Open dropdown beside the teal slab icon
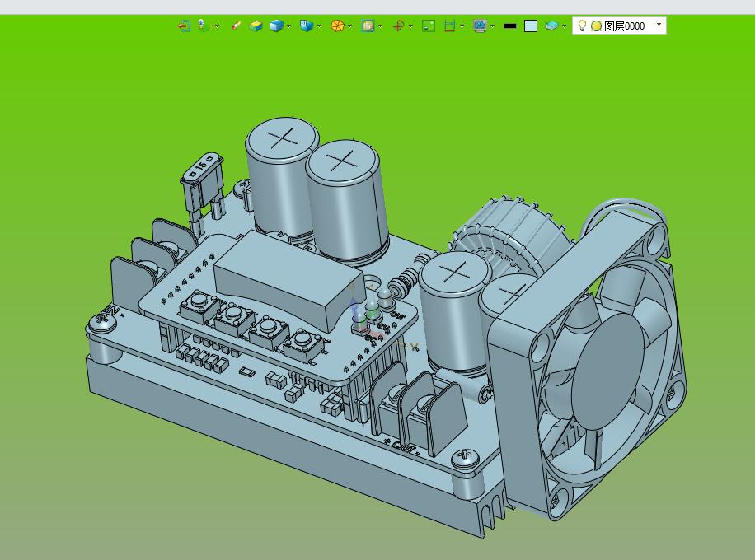 pos(565,26)
